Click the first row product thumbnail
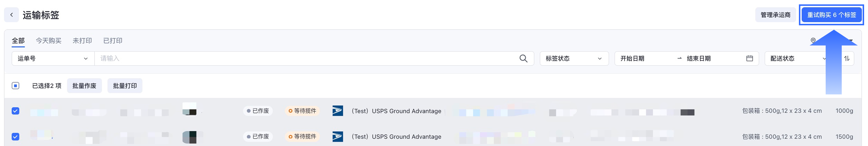This screenshot has height=146, width=868. pyautogui.click(x=189, y=109)
